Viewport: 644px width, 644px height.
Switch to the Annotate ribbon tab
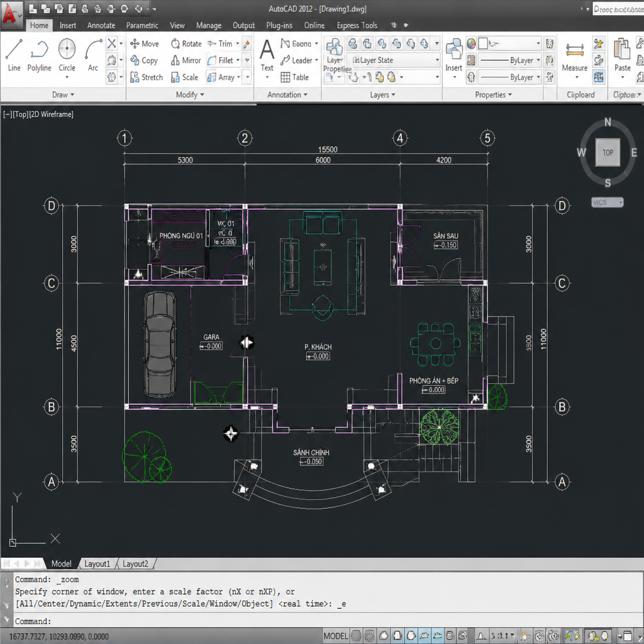pos(101,25)
